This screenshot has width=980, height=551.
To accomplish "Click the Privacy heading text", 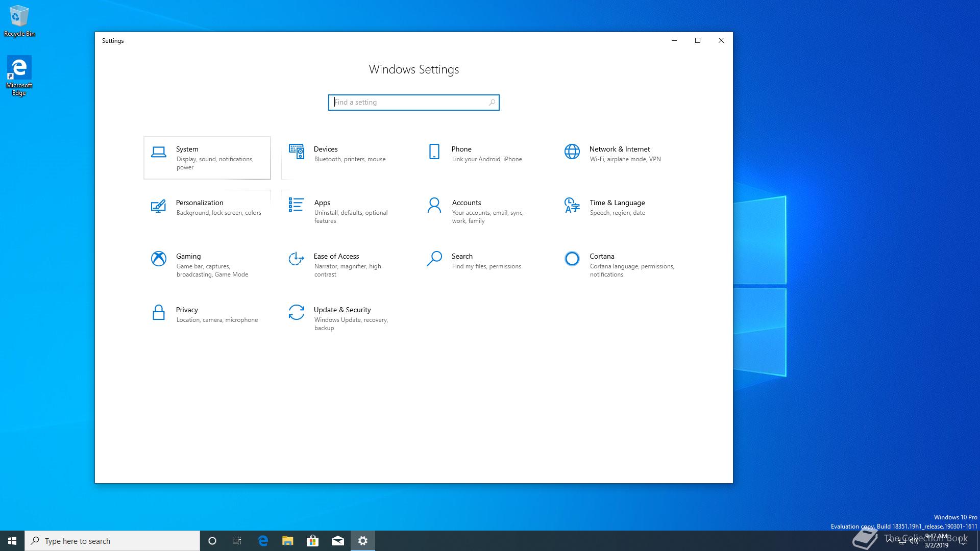I will point(187,310).
